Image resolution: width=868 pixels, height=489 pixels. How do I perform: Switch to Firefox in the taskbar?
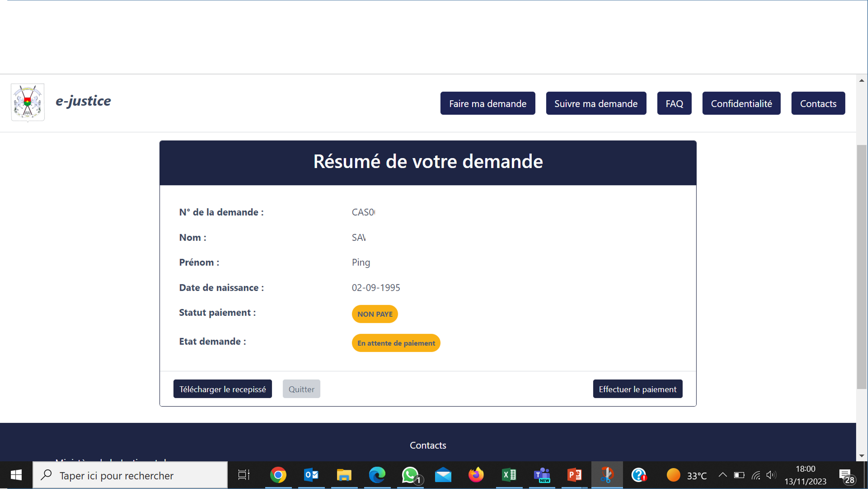click(x=476, y=475)
